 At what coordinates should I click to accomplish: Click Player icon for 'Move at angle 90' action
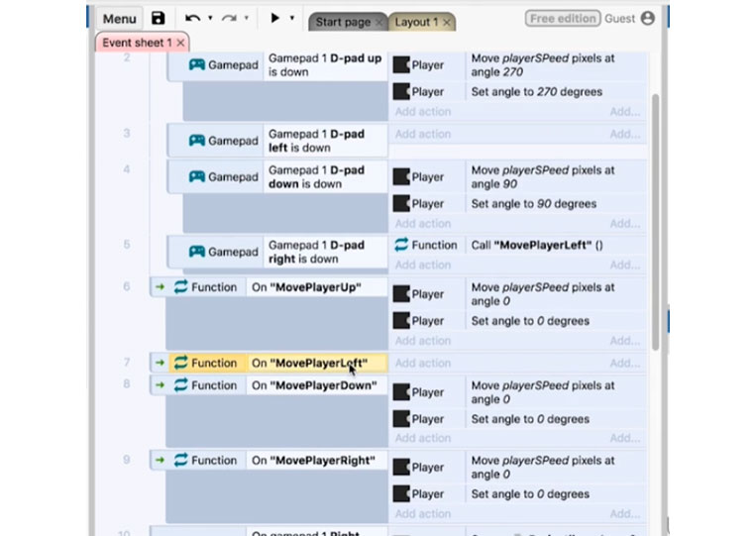(401, 176)
